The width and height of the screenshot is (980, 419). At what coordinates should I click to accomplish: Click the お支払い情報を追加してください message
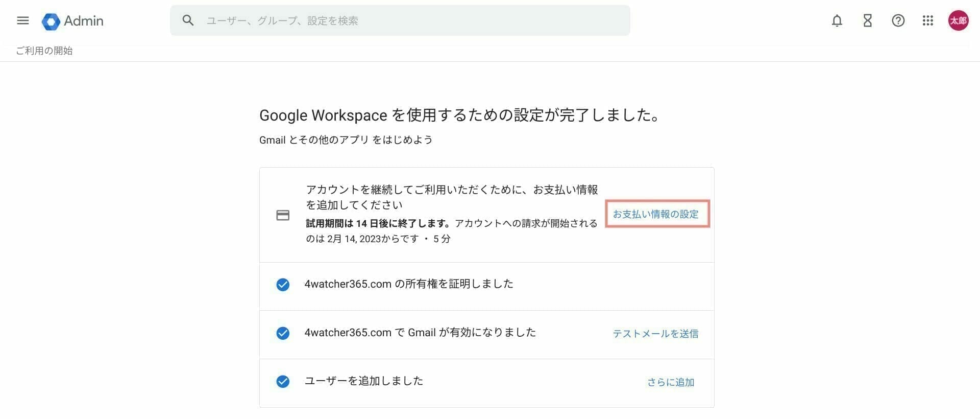(x=452, y=197)
